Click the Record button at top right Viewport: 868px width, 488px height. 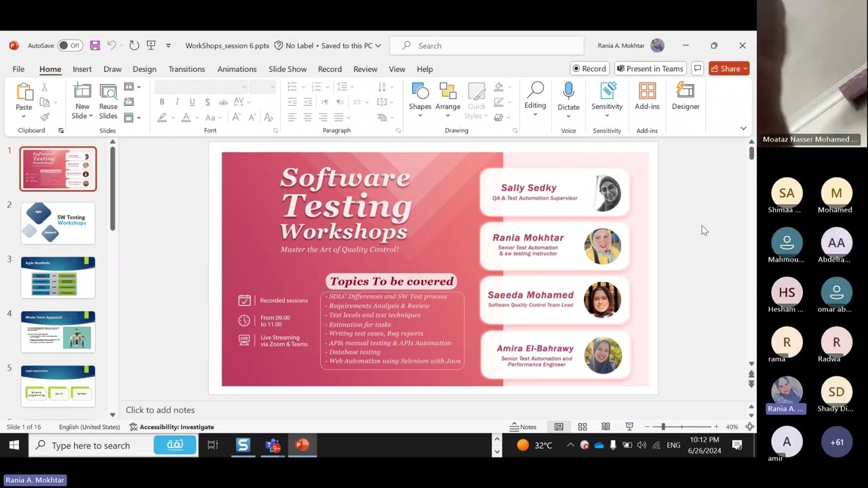pos(589,68)
